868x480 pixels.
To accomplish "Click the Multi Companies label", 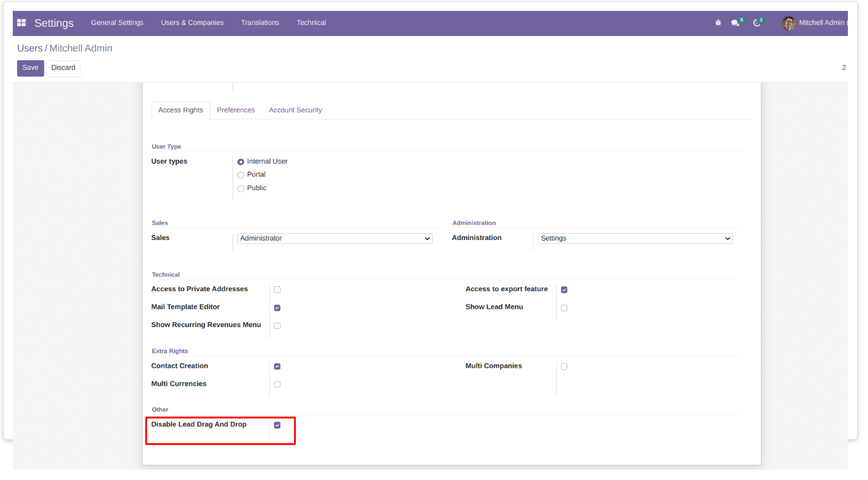I will 494,366.
